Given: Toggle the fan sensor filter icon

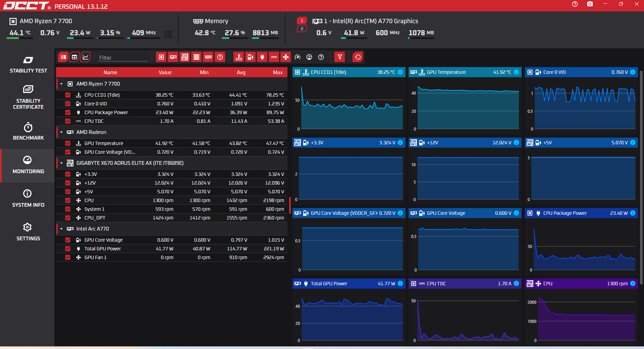Looking at the screenshot, I should point(286,57).
